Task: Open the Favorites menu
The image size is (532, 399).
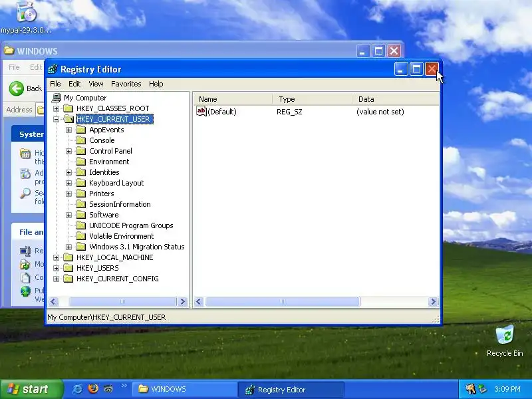Action: pos(126,84)
